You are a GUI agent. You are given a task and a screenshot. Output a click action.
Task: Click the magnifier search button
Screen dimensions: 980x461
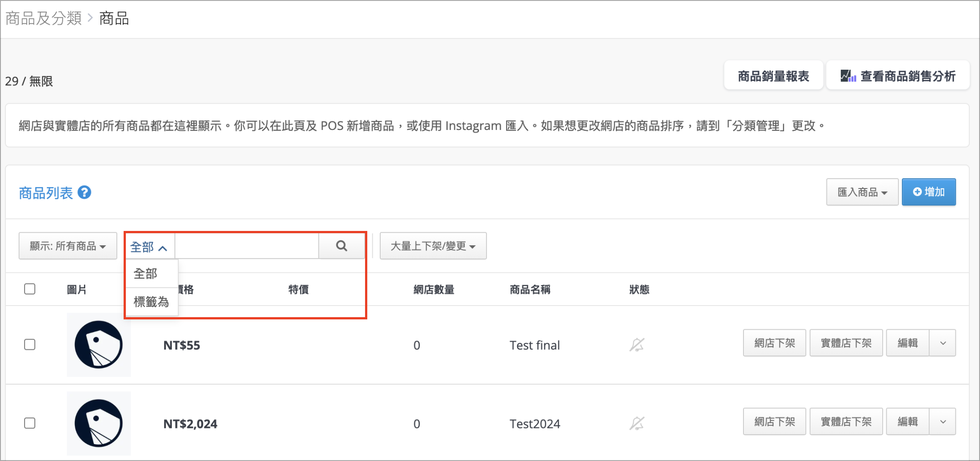pyautogui.click(x=341, y=246)
